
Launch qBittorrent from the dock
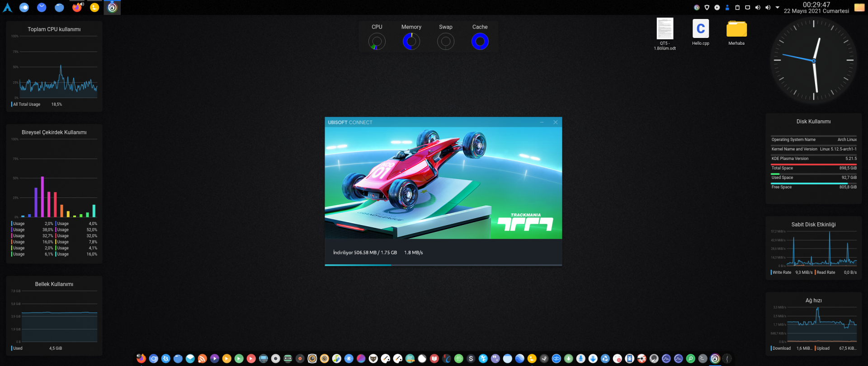pos(557,359)
